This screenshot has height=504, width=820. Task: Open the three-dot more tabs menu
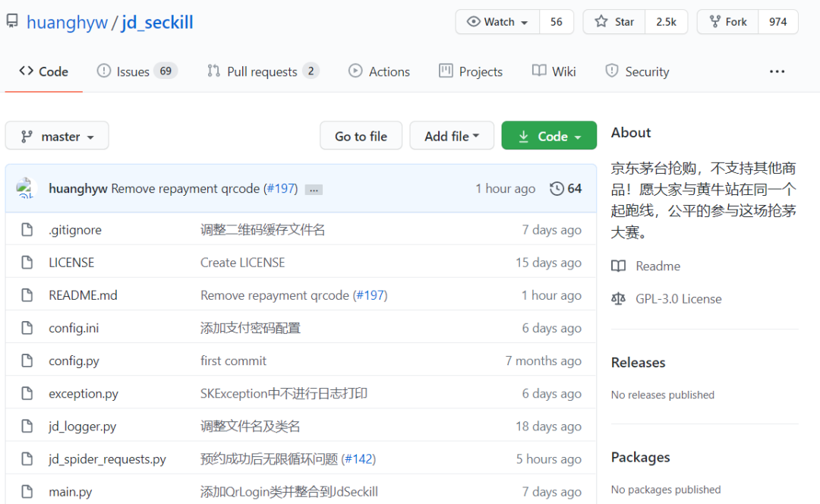click(x=777, y=71)
